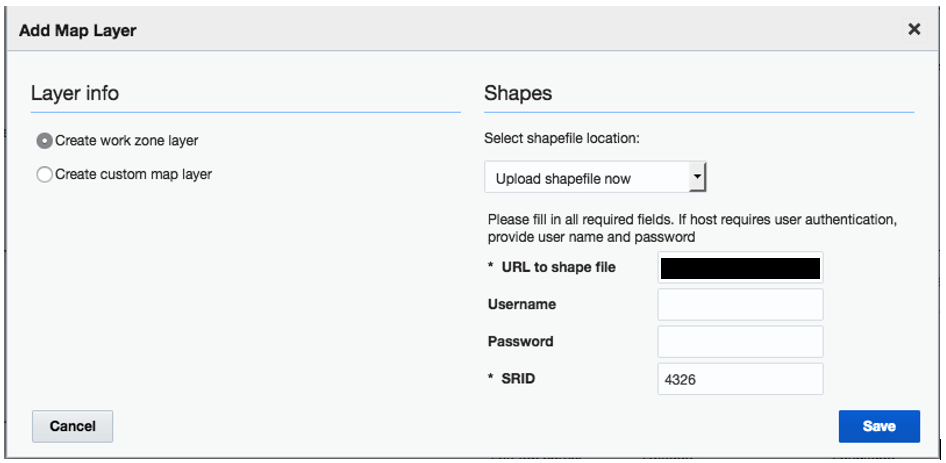This screenshot has height=463, width=946.
Task: Click the SRID label
Action: 516,379
